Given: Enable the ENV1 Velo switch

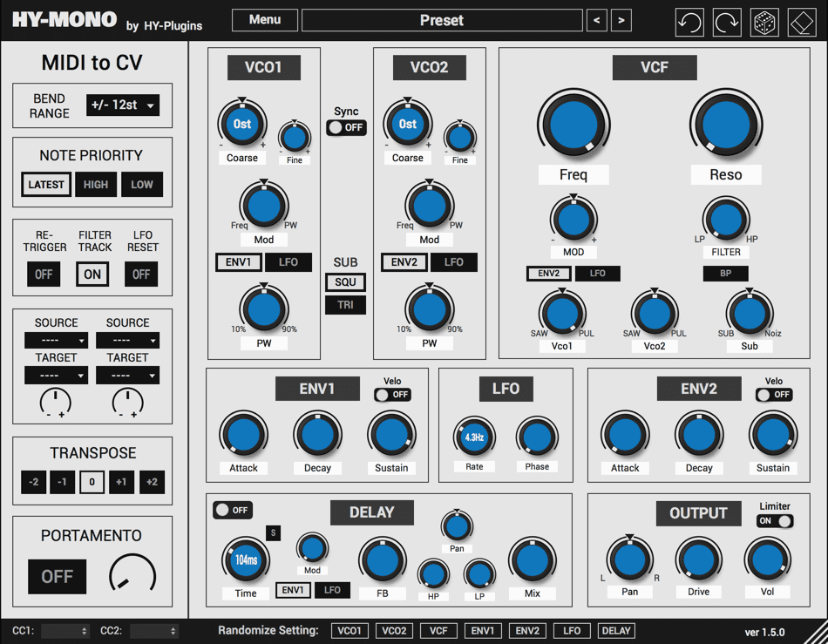Looking at the screenshot, I should coord(392,394).
